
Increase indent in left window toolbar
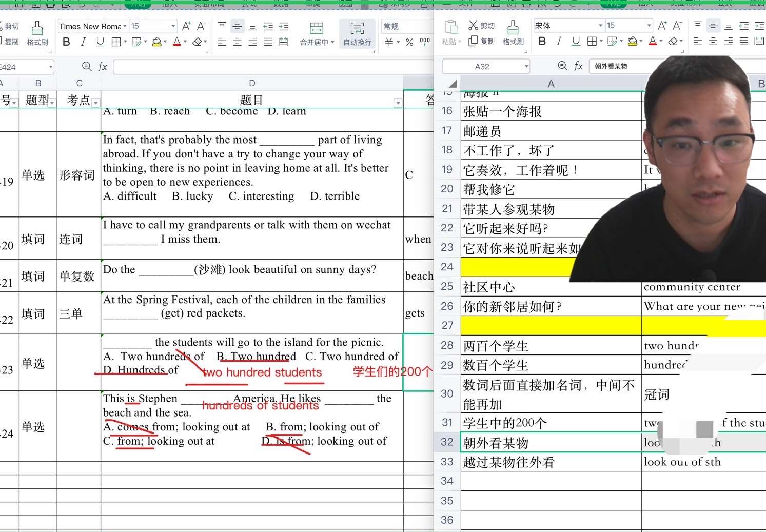(283, 26)
